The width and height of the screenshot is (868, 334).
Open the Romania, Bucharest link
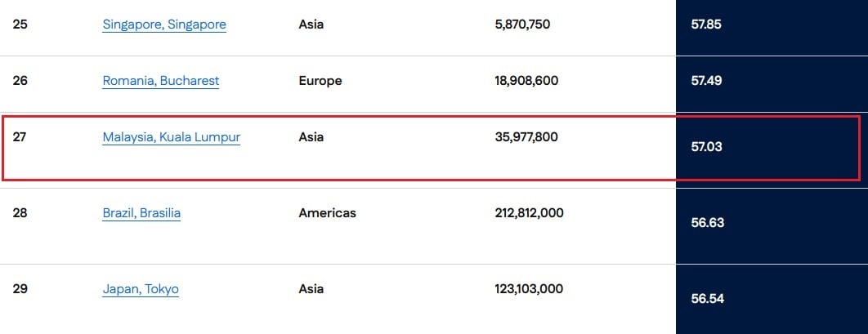[161, 81]
